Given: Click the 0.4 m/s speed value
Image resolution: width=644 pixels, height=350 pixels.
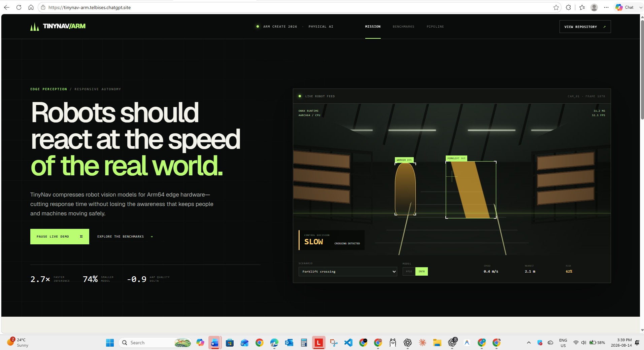Looking at the screenshot, I should (x=491, y=271).
